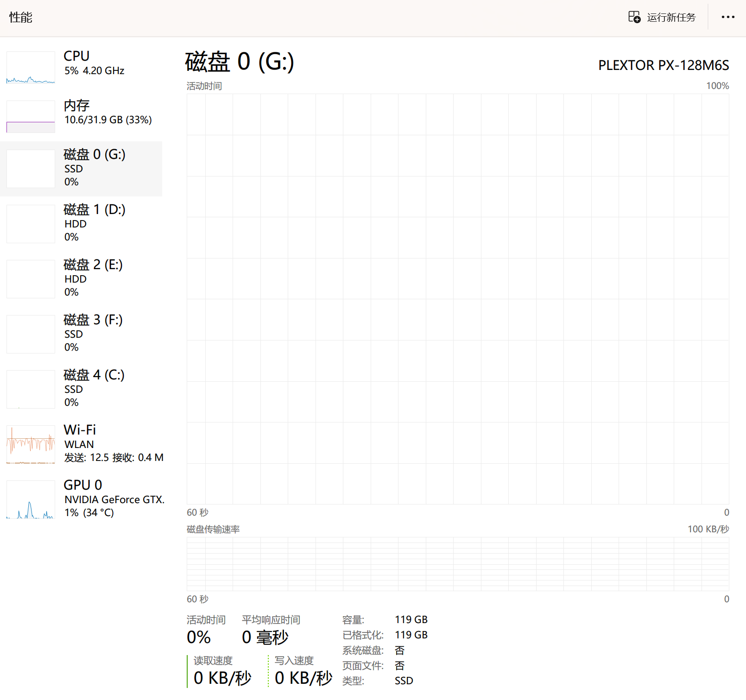
Task: Click the 磁盘 0 (G:) main heading
Action: [240, 62]
